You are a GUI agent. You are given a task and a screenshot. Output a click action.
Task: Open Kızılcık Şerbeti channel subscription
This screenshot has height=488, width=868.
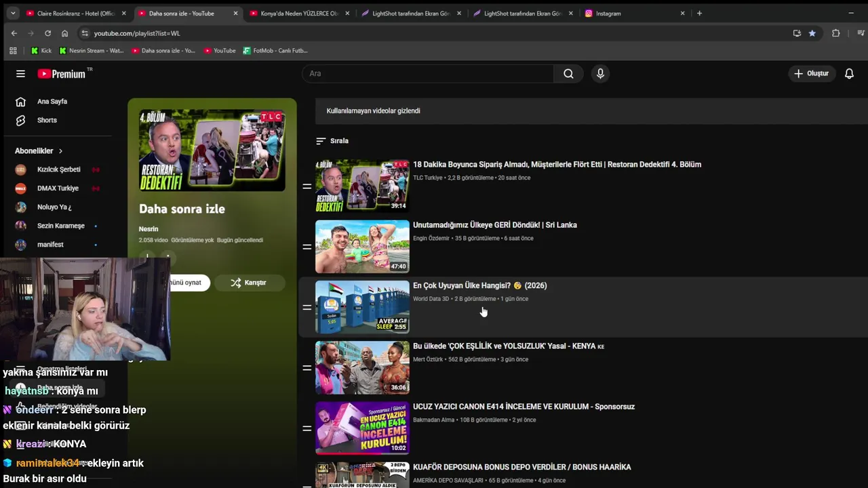pos(60,169)
